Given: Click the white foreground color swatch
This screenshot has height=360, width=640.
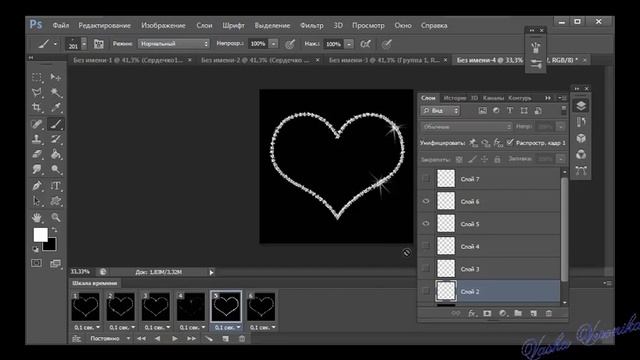Looking at the screenshot, I should [x=40, y=235].
